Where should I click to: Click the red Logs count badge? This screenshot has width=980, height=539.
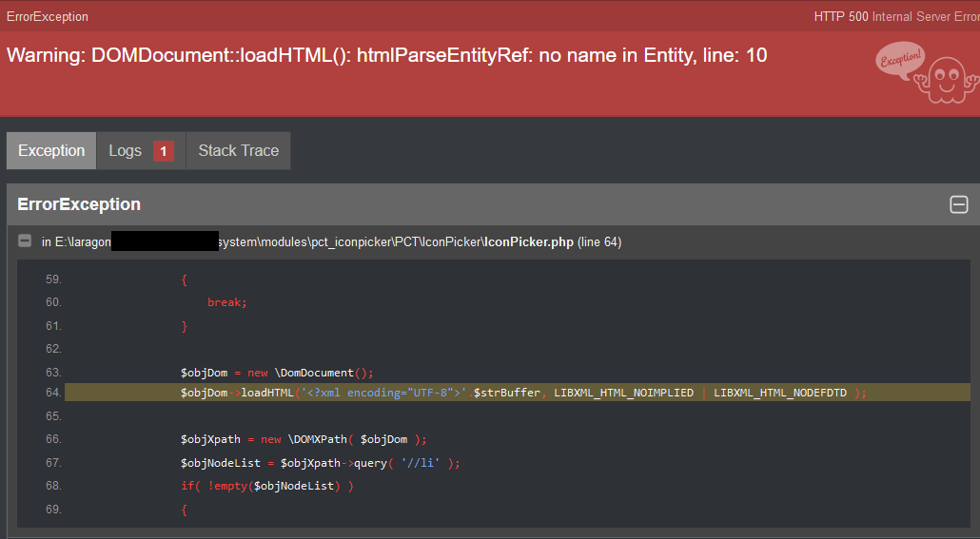pos(163,151)
